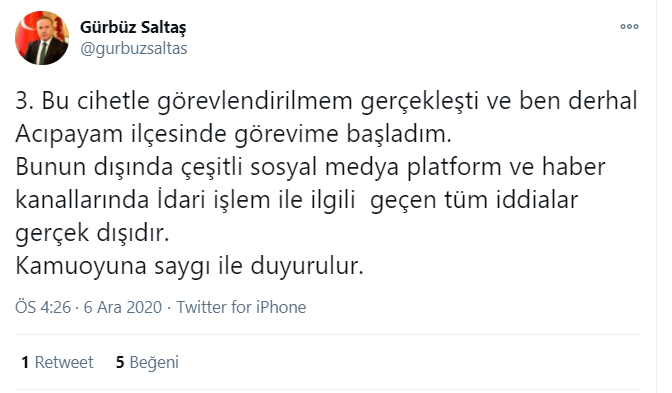
Task: Click the line 'Acıpayam ilçesinde görevime başladım.'
Action: [x=234, y=134]
